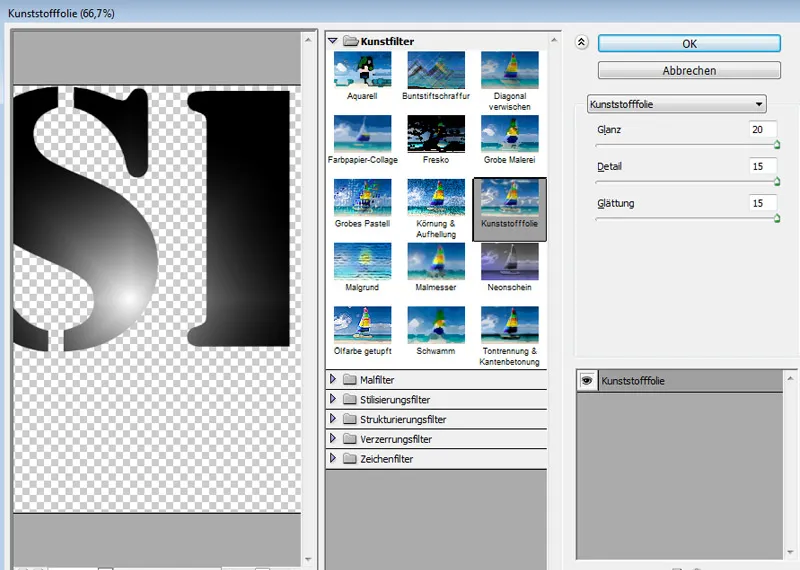Click the Stilisierungsfilter folder icon
This screenshot has width=800, height=570.
pos(349,399)
